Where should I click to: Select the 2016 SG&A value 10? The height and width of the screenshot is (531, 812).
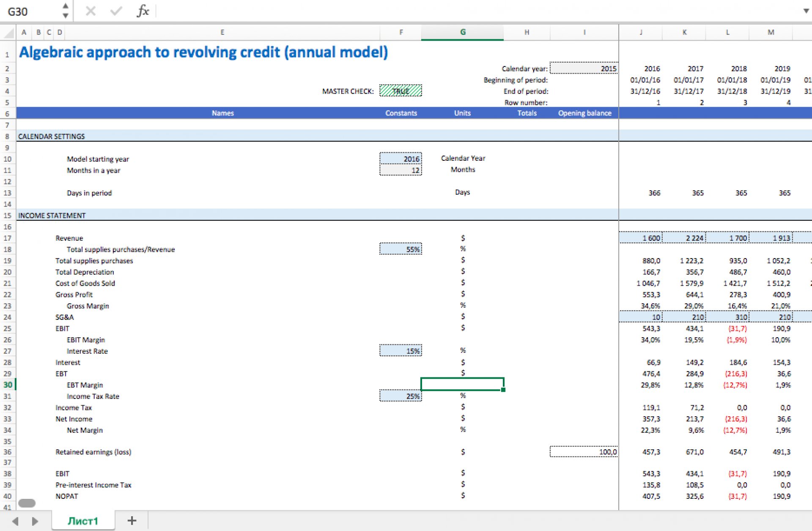(x=641, y=317)
